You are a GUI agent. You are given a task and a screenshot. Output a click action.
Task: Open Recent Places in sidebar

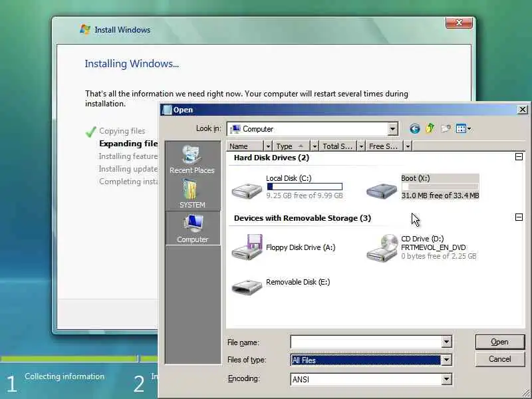(192, 160)
